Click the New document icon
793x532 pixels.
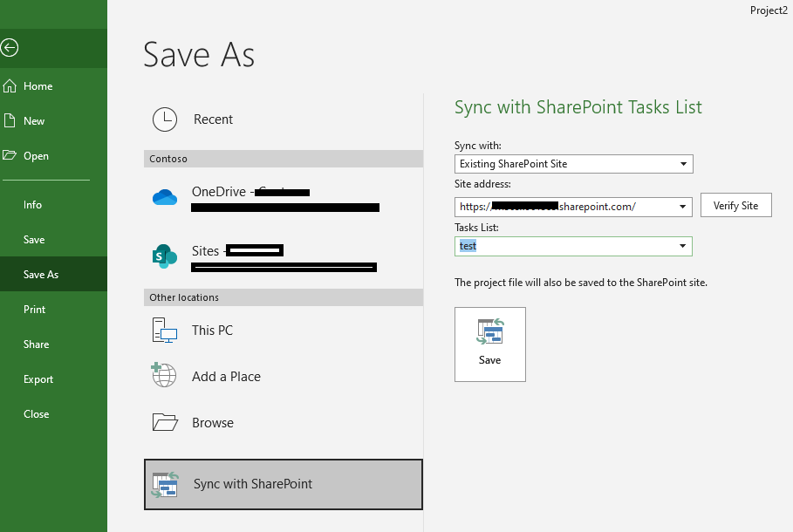[9, 120]
